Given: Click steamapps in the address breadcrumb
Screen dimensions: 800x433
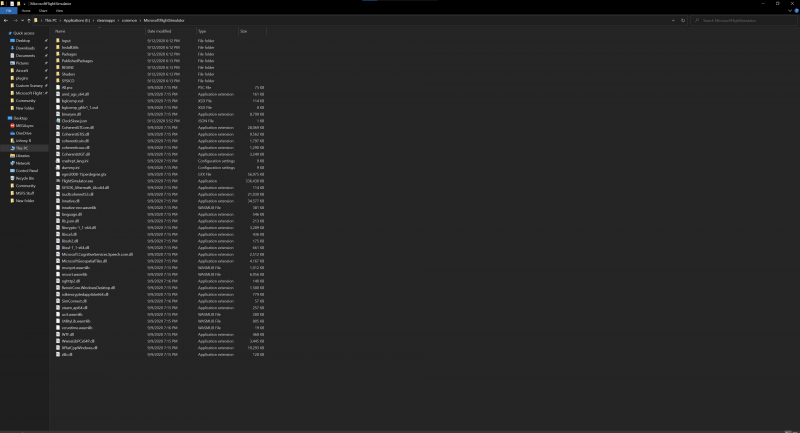Looking at the screenshot, I should click(106, 20).
